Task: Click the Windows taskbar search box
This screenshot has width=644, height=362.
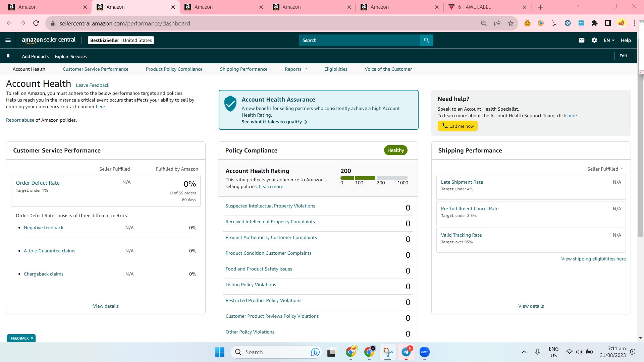Action: click(x=276, y=352)
